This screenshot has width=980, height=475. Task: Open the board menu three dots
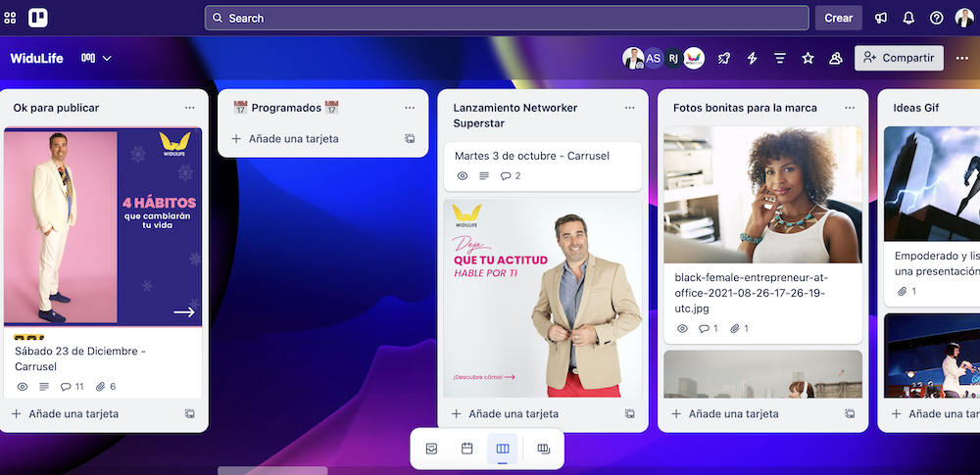pyautogui.click(x=962, y=58)
